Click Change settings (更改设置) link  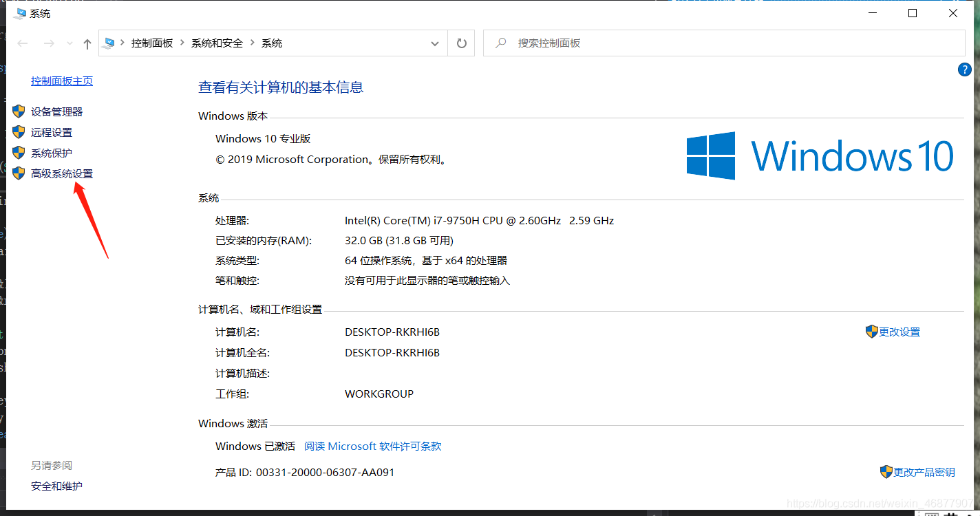[899, 332]
